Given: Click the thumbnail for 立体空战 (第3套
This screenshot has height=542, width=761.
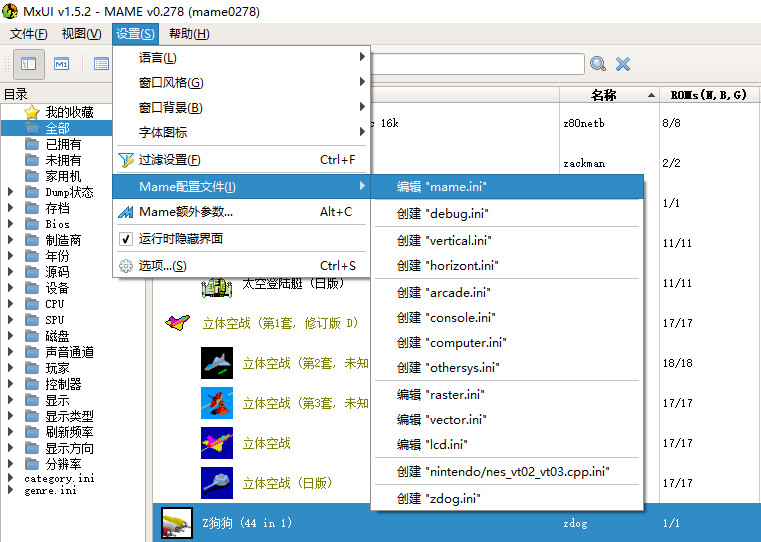Looking at the screenshot, I should 217,403.
